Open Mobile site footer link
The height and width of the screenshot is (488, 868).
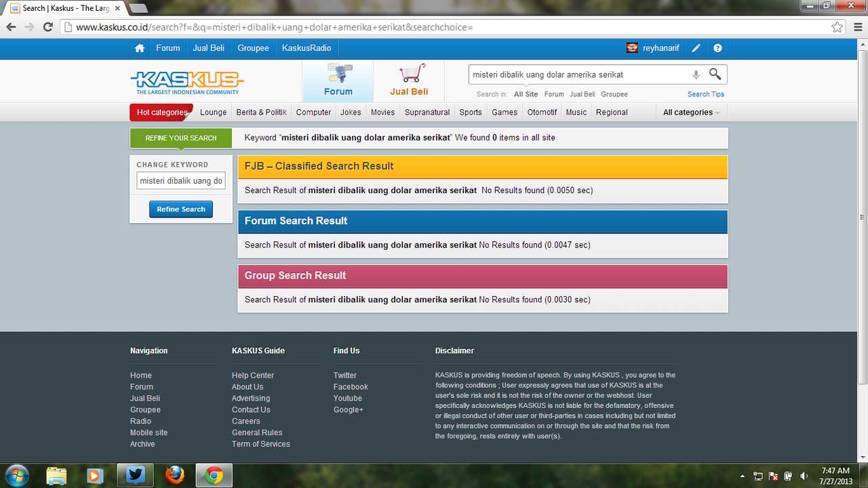tap(149, 432)
